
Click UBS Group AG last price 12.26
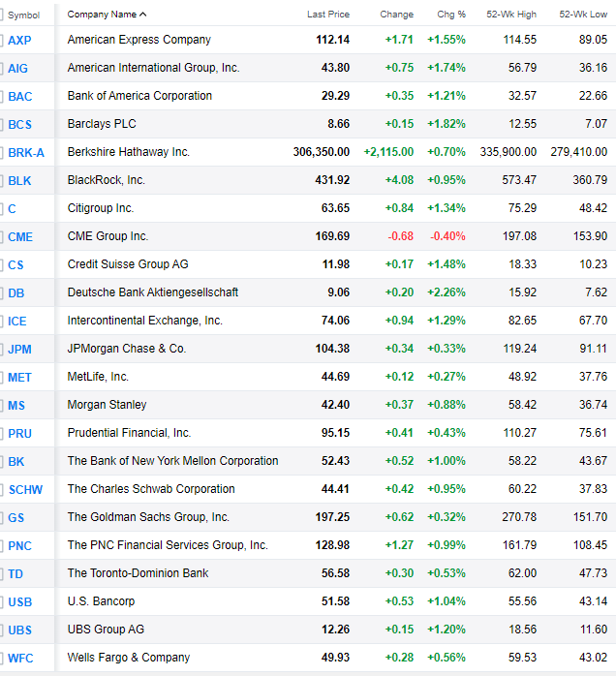(335, 630)
